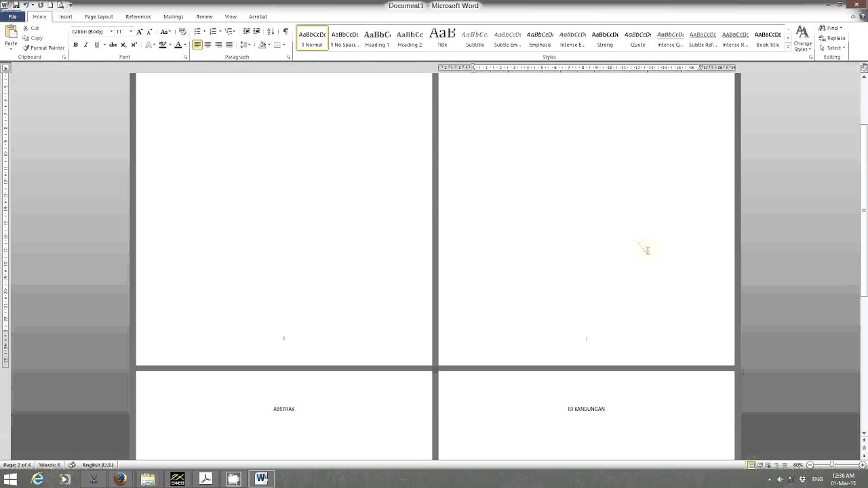Decrease the paragraph indent
The width and height of the screenshot is (868, 488).
(x=246, y=32)
